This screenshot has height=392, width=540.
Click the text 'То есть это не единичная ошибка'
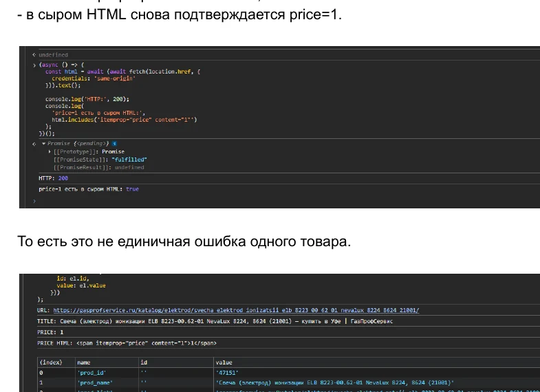132,241
